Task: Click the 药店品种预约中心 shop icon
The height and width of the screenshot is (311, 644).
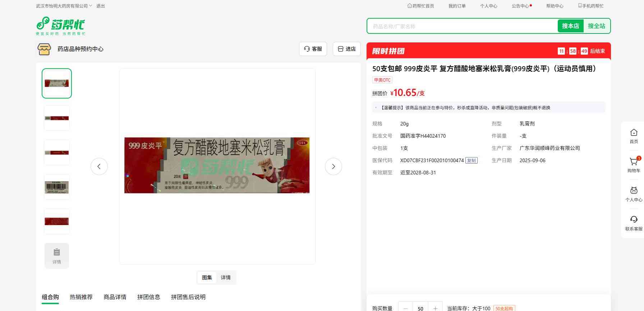Action: [x=44, y=49]
